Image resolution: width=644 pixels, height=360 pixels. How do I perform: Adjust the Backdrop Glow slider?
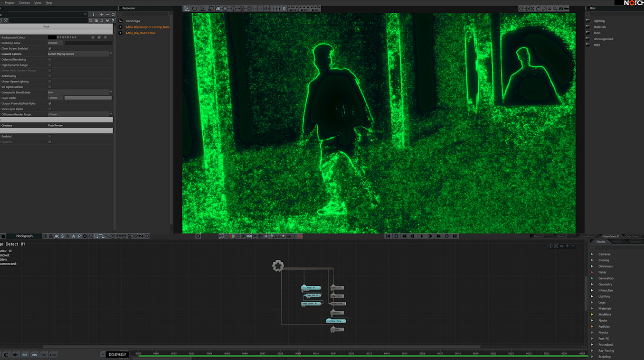[88, 43]
